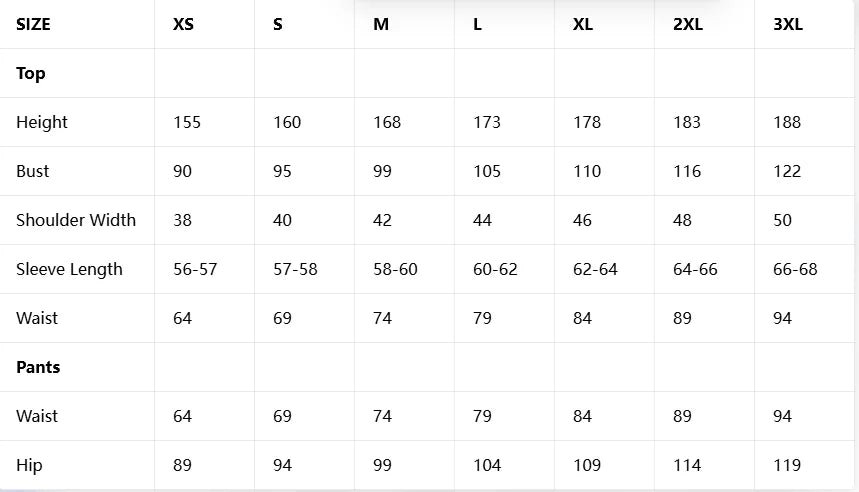Image resolution: width=859 pixels, height=492 pixels.
Task: Select the XS column header
Action: 183,24
